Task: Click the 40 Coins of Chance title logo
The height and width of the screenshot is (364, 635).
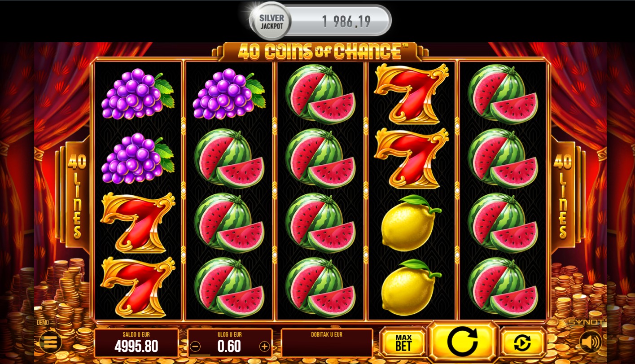Action: 320,52
